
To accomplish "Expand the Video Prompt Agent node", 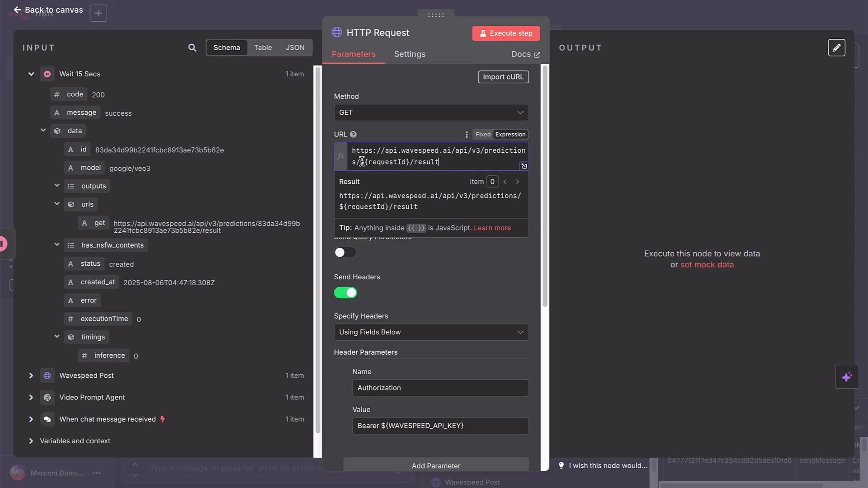I will tap(31, 398).
